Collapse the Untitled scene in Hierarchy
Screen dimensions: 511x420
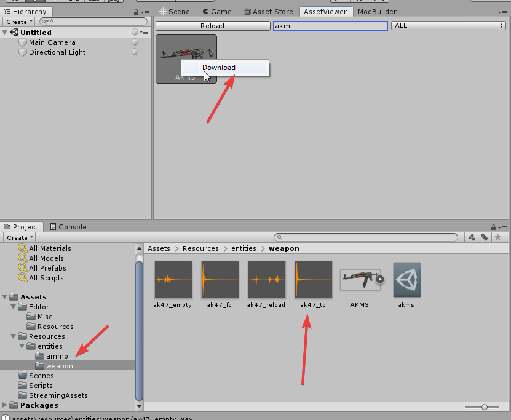click(x=6, y=33)
